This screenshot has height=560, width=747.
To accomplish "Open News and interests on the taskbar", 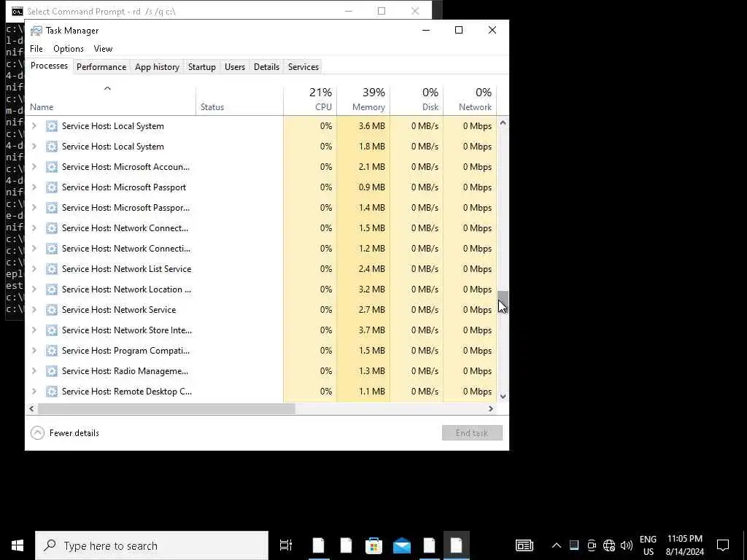I will click(x=524, y=545).
